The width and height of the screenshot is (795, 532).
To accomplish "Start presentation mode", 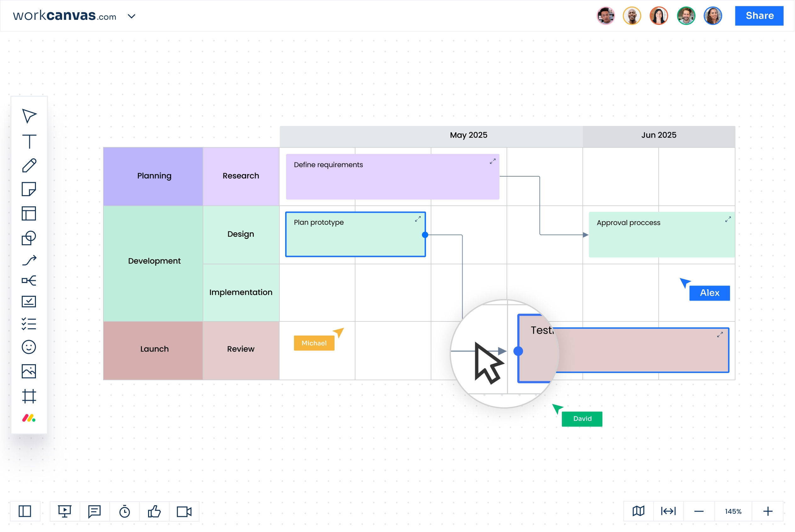I will coord(65,511).
